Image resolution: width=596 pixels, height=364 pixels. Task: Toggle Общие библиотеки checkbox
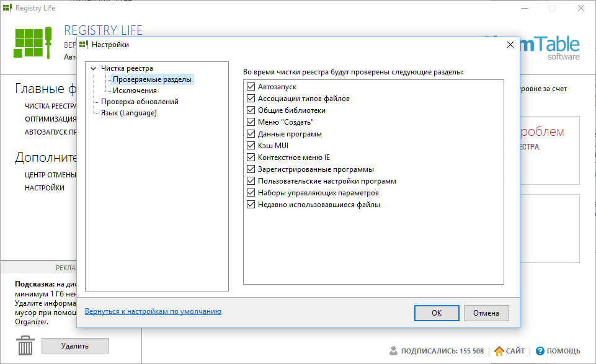(251, 110)
